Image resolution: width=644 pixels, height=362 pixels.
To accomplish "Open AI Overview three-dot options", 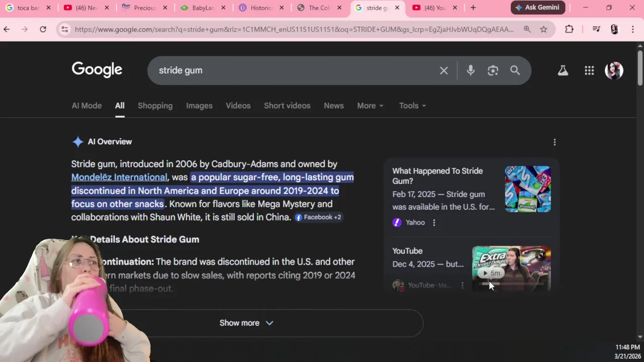I will click(x=554, y=142).
